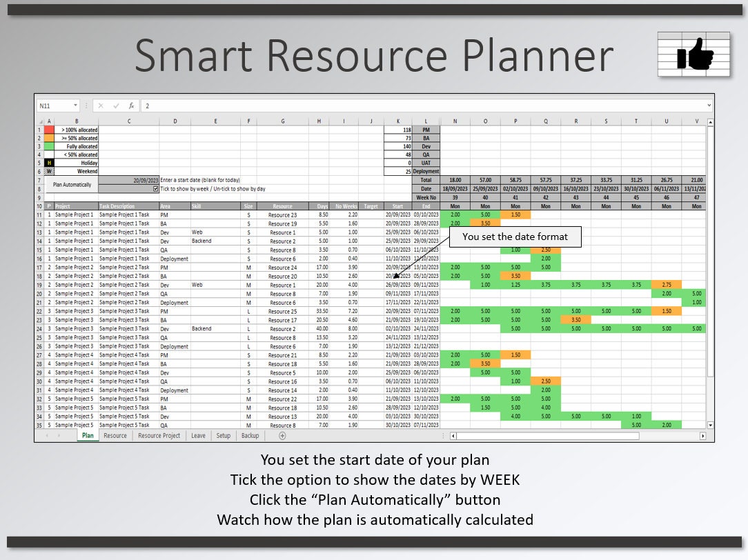Add a new worksheet using the plus icon
Image resolution: width=748 pixels, height=560 pixels.
coord(281,436)
